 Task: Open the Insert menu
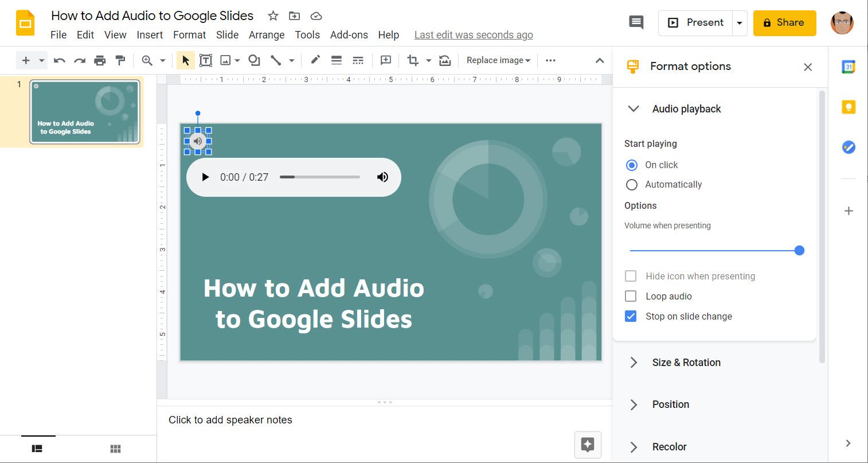coord(150,35)
